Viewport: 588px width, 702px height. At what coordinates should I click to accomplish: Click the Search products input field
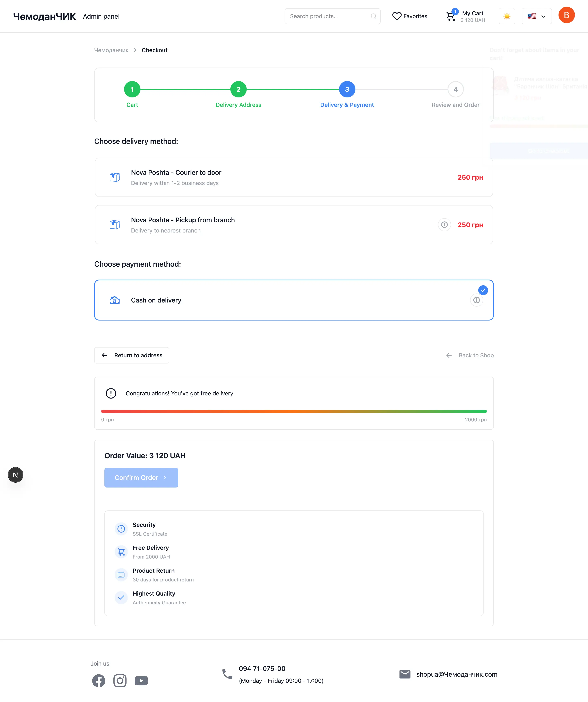[x=328, y=16]
